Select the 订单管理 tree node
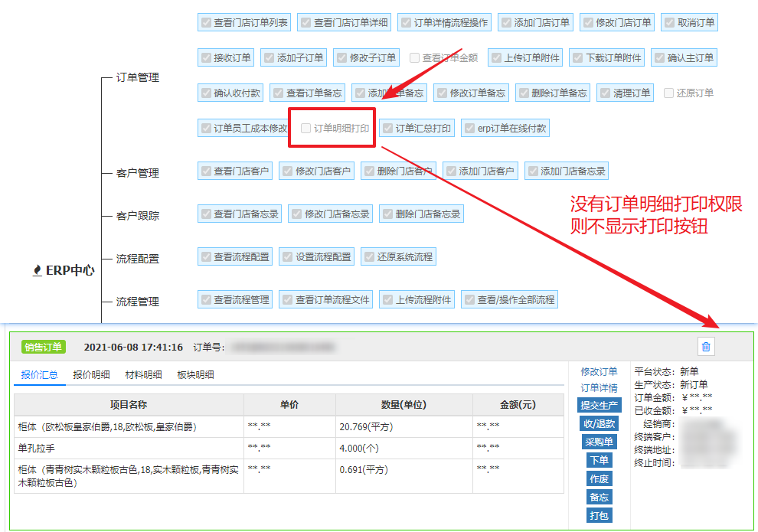The height and width of the screenshot is (532, 758). click(138, 77)
